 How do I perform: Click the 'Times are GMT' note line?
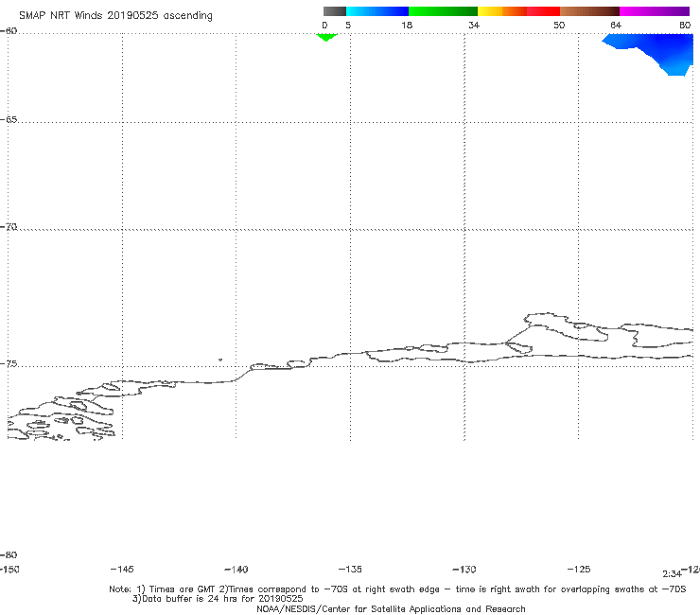[397, 589]
